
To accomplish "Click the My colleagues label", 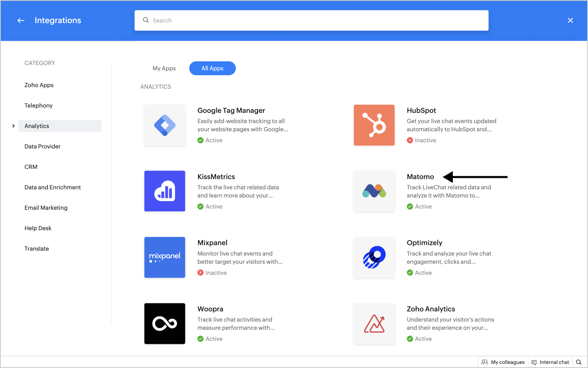I will (508, 362).
